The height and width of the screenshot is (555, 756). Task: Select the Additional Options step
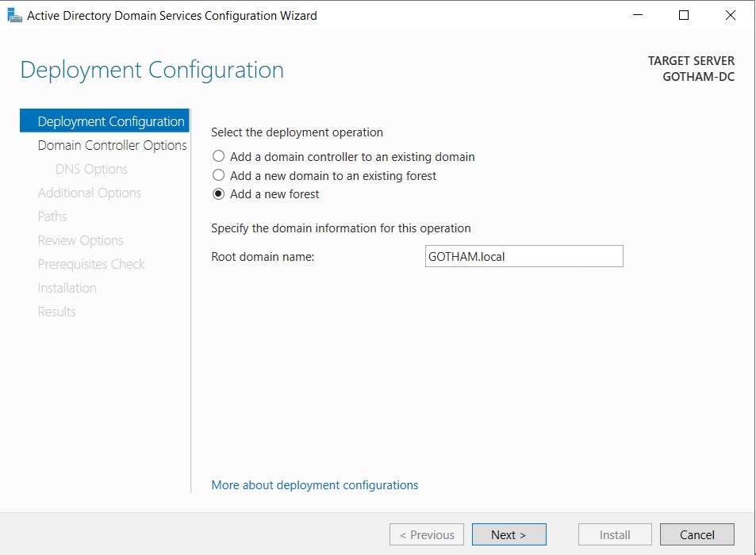(x=89, y=193)
